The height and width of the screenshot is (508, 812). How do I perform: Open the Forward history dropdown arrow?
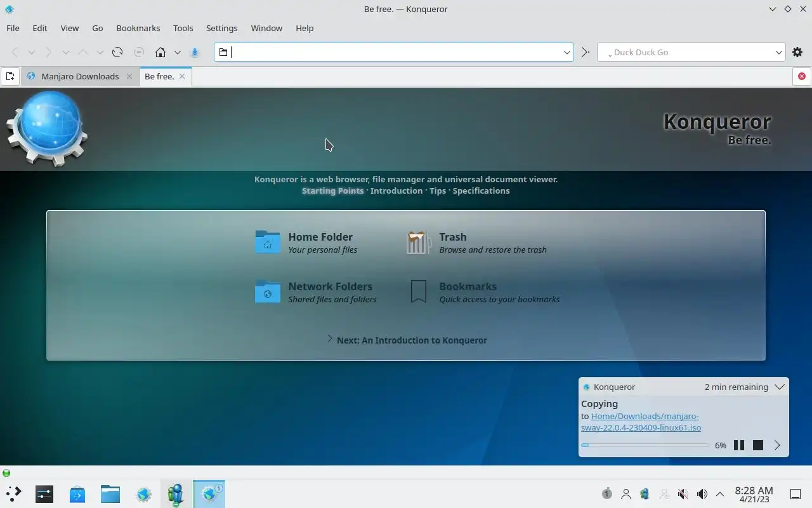65,52
